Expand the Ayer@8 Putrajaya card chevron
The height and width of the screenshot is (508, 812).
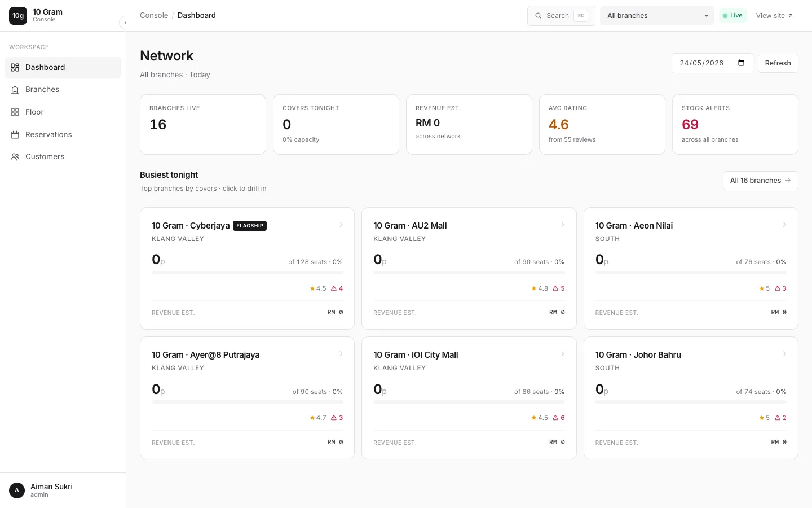coord(341,354)
